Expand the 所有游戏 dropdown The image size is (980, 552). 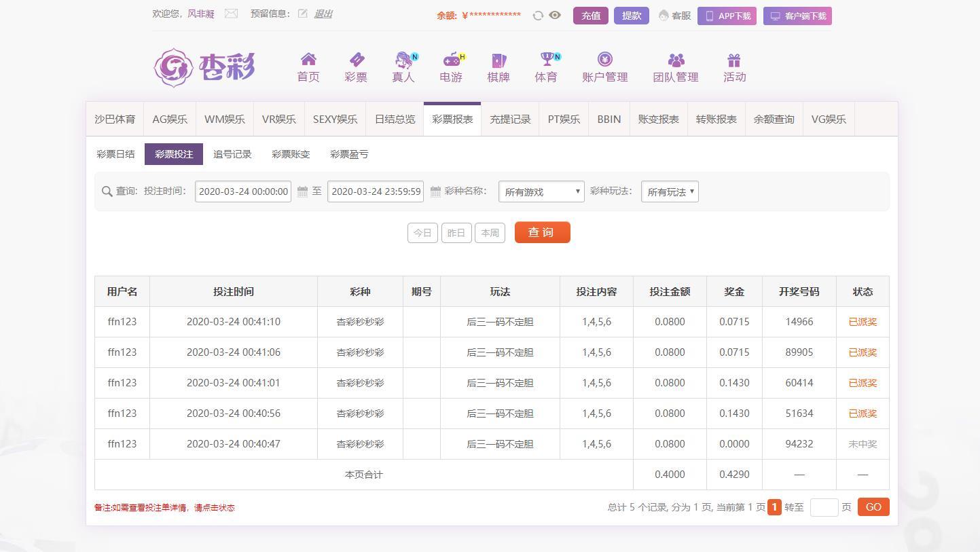[541, 192]
